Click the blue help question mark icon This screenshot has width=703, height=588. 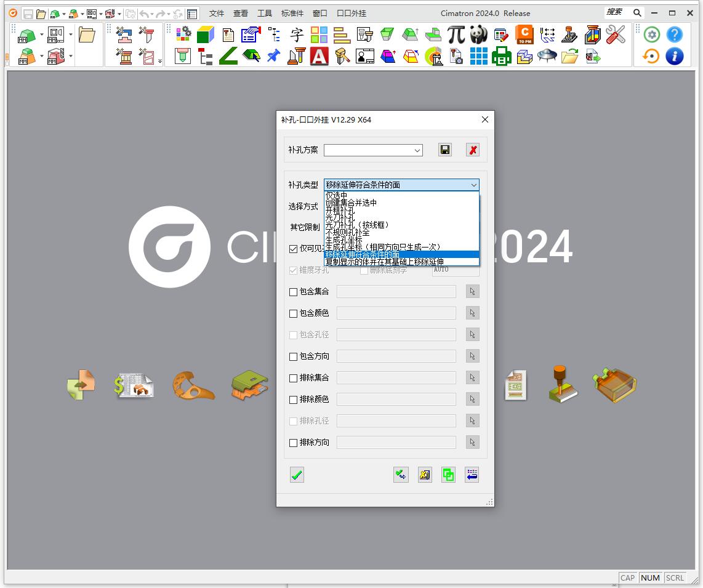[674, 34]
